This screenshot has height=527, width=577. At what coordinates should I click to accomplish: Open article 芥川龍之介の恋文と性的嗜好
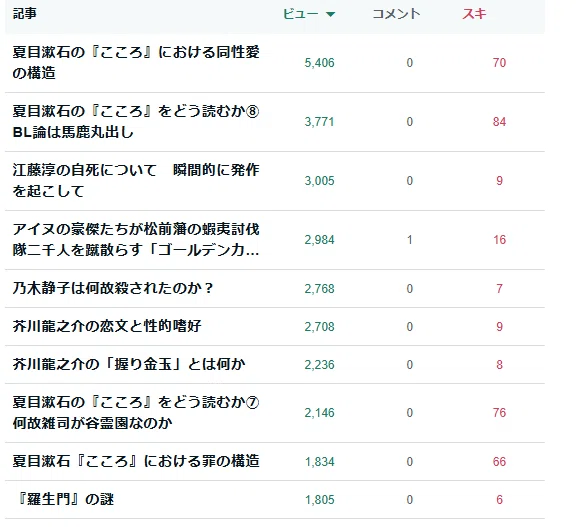pyautogui.click(x=107, y=326)
